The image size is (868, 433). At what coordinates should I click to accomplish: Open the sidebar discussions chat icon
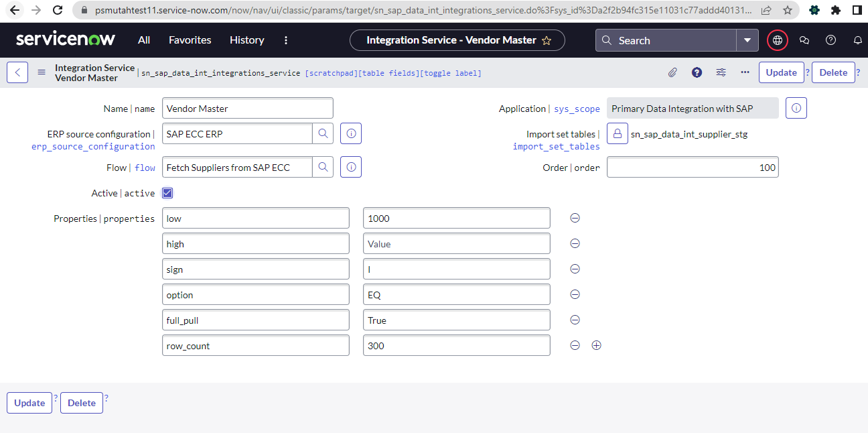804,40
